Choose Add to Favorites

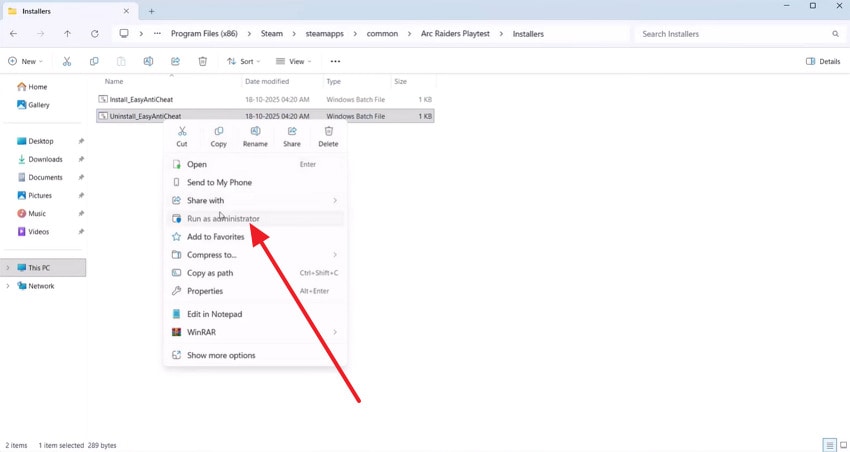point(255,237)
